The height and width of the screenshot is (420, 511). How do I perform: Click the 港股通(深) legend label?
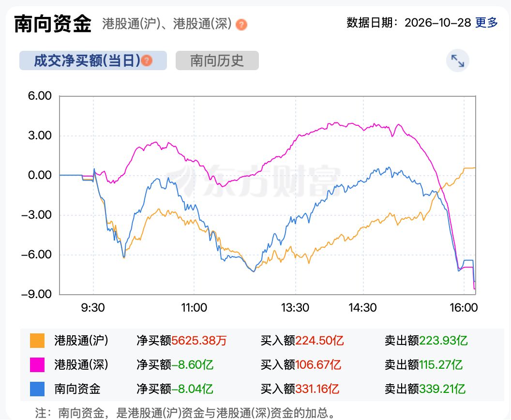[81, 365]
